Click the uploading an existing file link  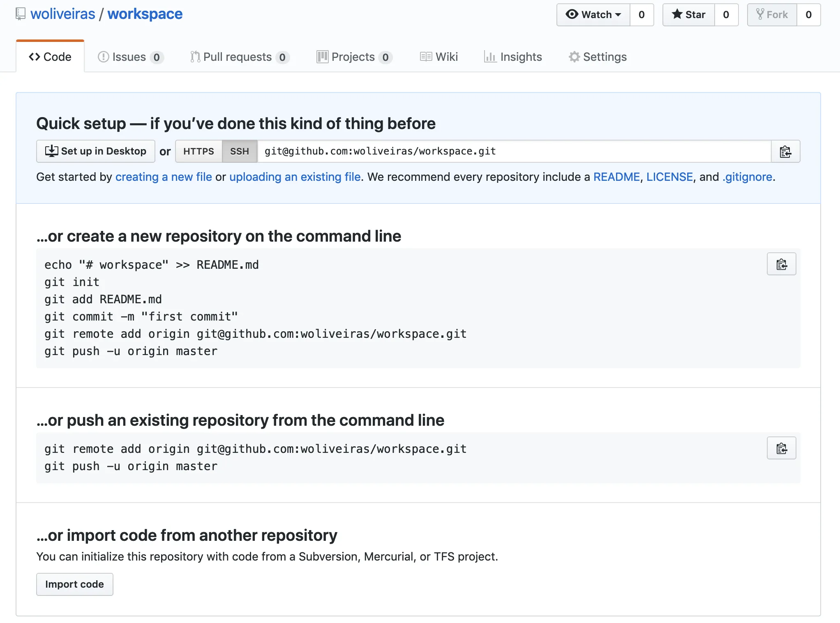click(x=294, y=177)
